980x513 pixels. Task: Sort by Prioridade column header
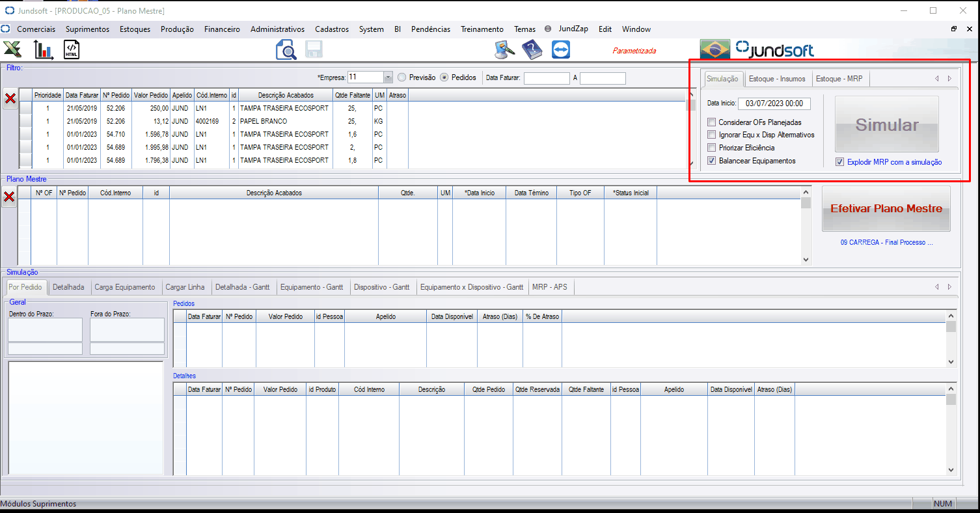click(48, 95)
